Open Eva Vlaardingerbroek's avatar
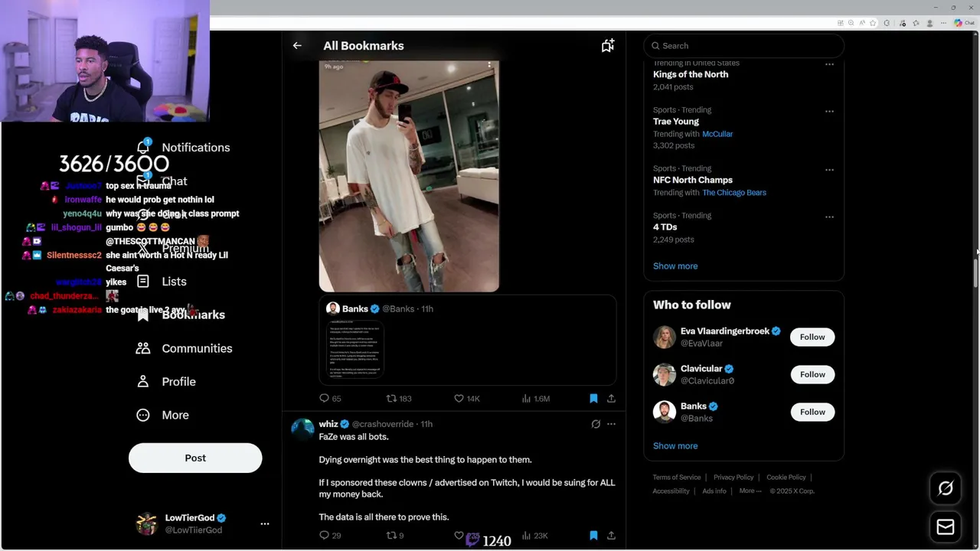Image resolution: width=980 pixels, height=551 pixels. (x=665, y=337)
